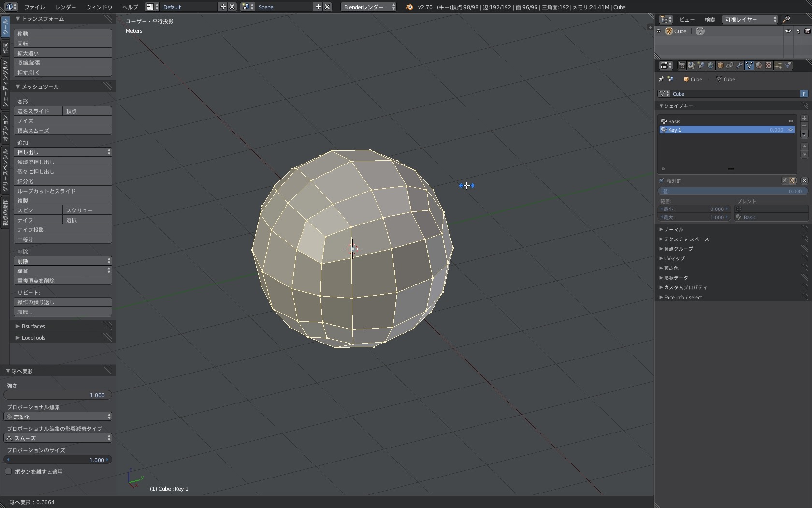Viewport: 812px width, 508px height.
Task: Toggle ボタンを離すと適用 checkbox
Action: (x=8, y=471)
